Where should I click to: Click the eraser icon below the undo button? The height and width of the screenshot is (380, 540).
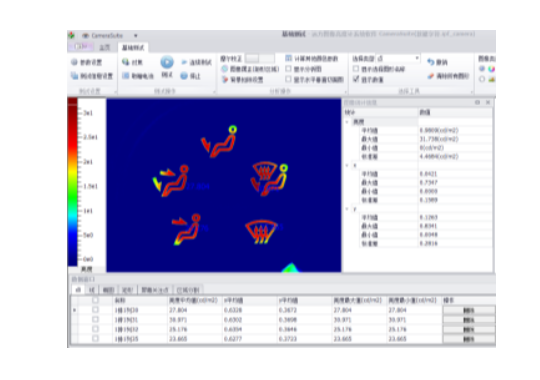coord(430,76)
